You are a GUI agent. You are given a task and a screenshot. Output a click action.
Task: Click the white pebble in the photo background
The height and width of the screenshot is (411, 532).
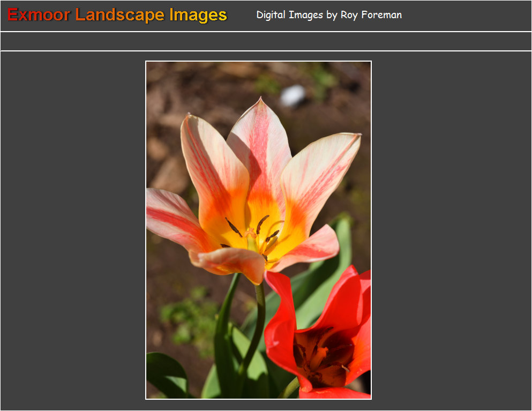coord(293,95)
